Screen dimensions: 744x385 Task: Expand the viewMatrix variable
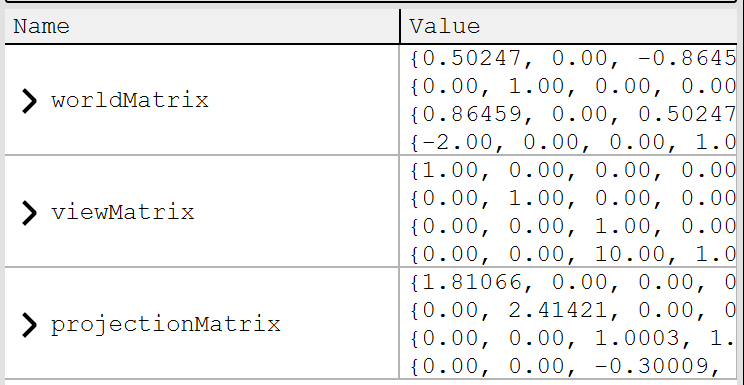pos(29,212)
